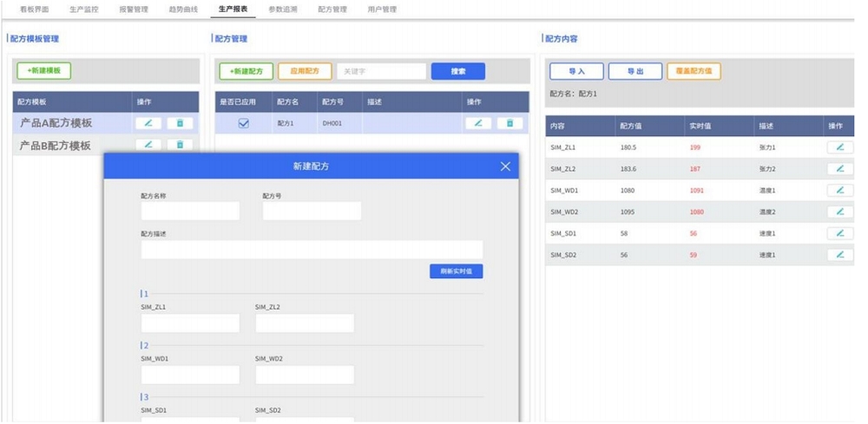Screen dimensions: 868x424
Task: Click the 覆盖配方值 button
Action: click(694, 71)
